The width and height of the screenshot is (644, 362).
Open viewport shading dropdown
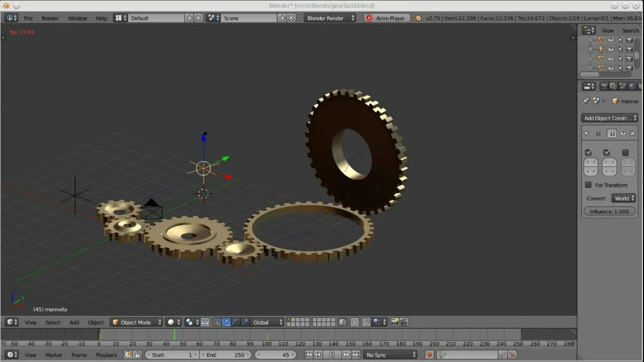173,322
